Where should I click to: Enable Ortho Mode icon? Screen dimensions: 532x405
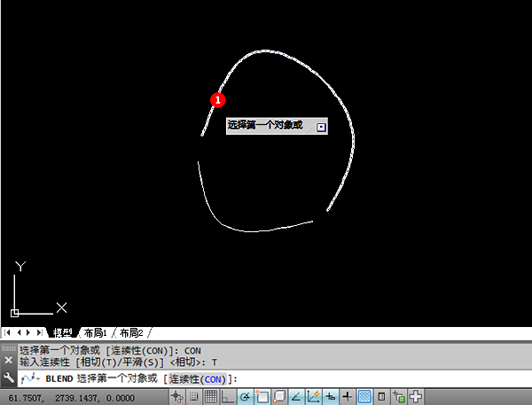tap(228, 396)
